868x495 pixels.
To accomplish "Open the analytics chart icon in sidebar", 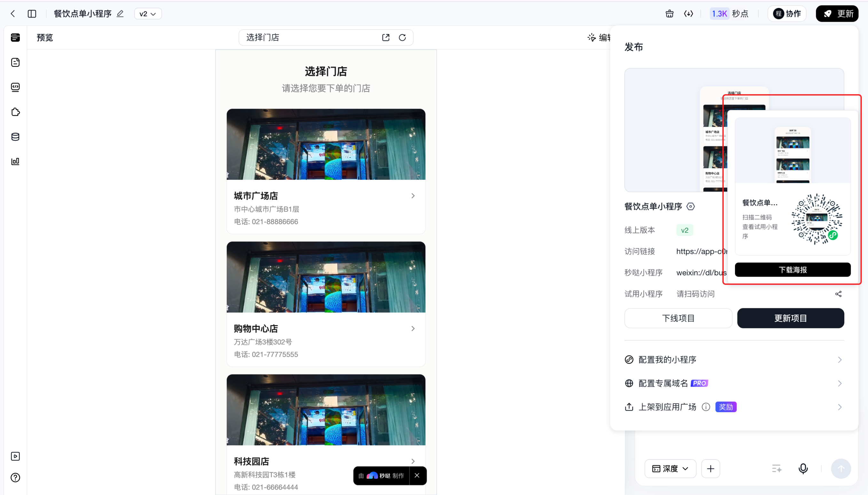I will coord(15,161).
